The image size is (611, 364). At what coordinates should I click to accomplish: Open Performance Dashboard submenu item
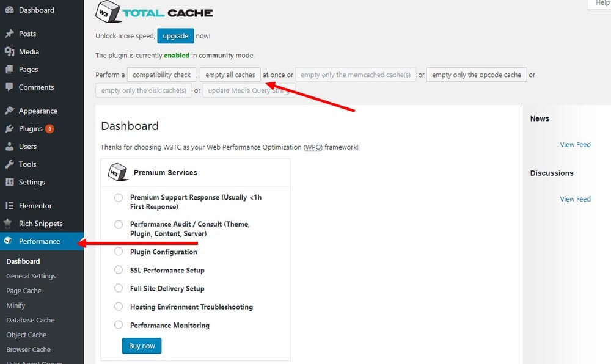click(x=23, y=261)
